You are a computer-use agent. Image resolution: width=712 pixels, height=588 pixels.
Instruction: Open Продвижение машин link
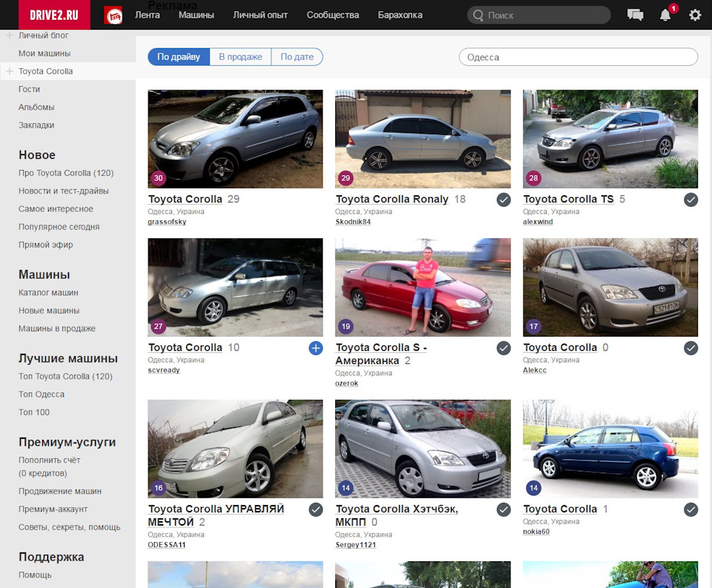tap(60, 492)
